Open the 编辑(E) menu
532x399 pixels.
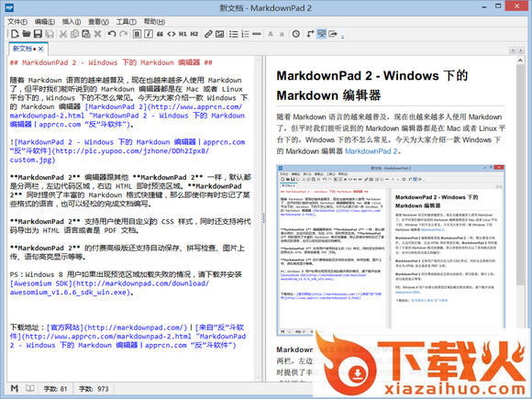(45, 22)
